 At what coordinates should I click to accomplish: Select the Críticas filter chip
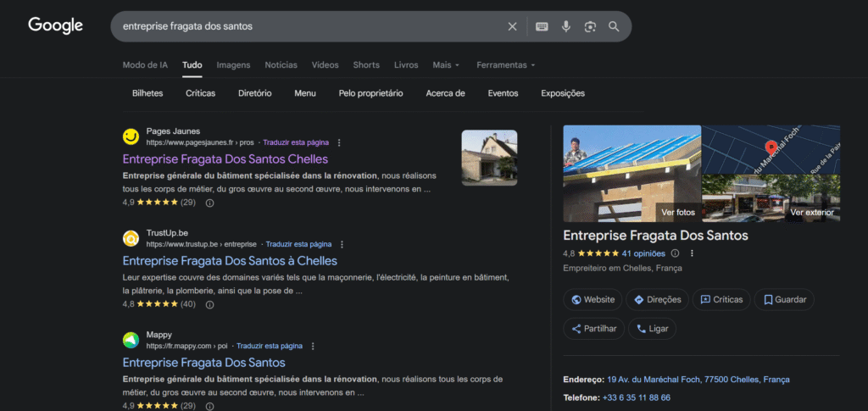tap(200, 93)
